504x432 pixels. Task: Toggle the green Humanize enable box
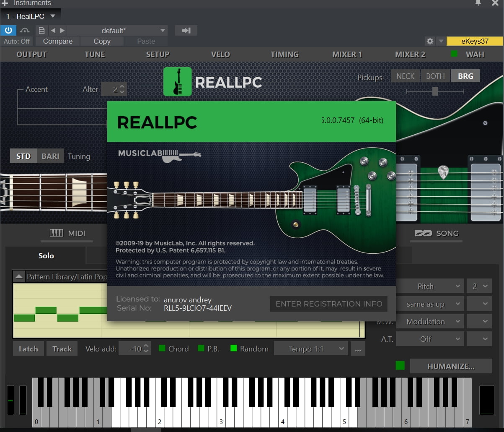[400, 365]
